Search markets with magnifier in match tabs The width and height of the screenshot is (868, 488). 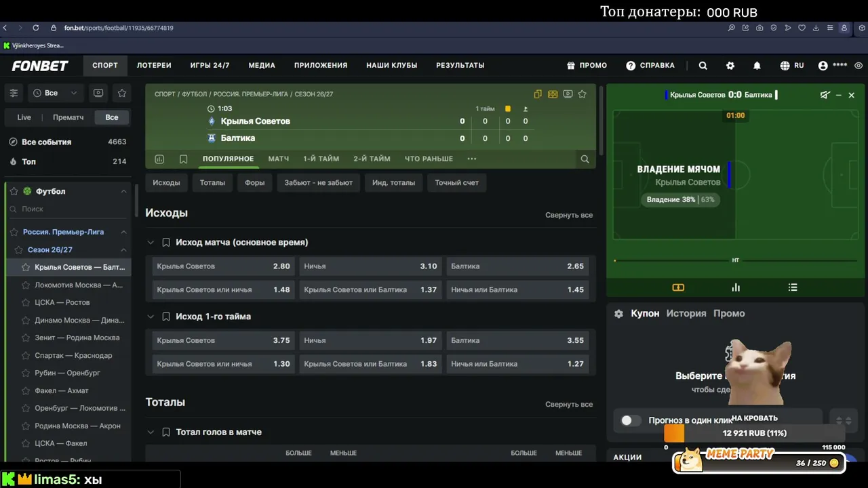(x=585, y=159)
